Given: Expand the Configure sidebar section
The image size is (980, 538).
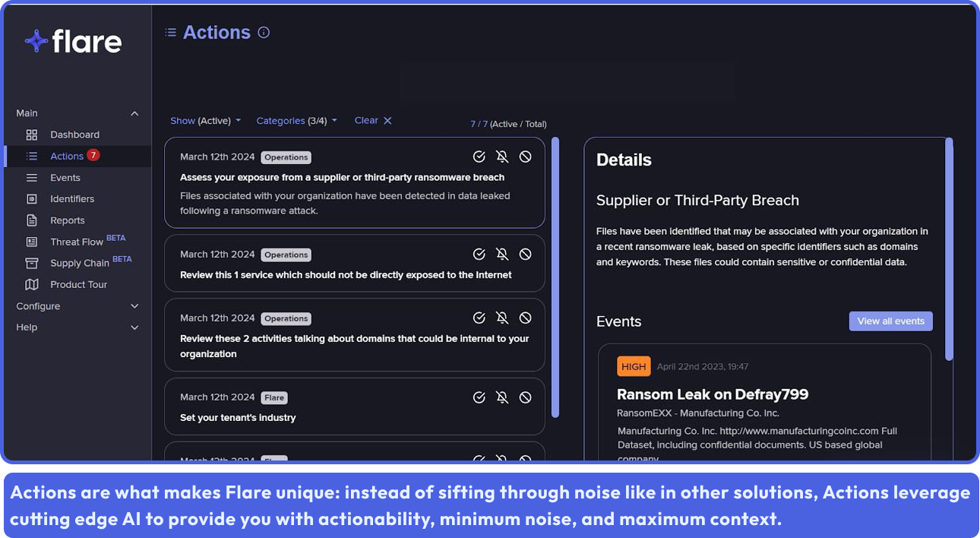Looking at the screenshot, I should tap(134, 306).
